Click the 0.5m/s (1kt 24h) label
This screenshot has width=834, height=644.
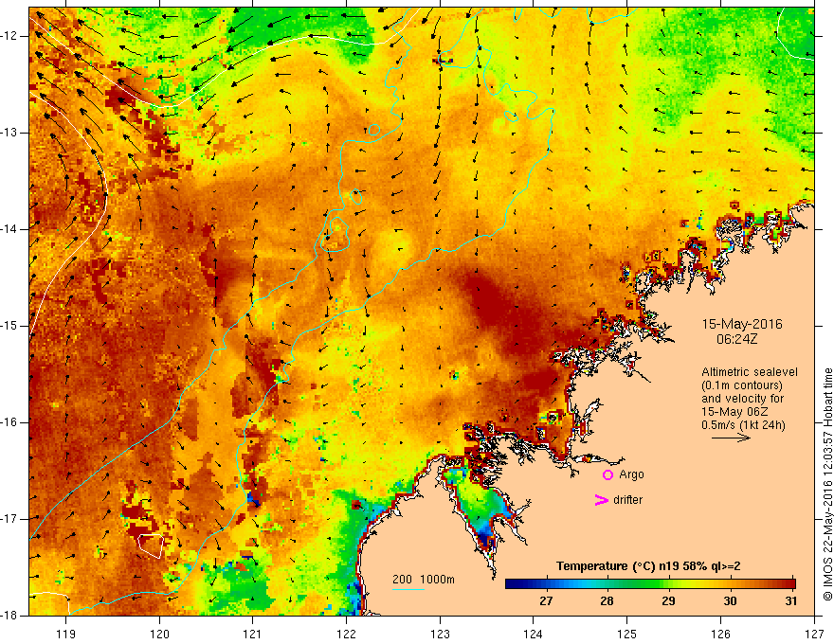(743, 425)
